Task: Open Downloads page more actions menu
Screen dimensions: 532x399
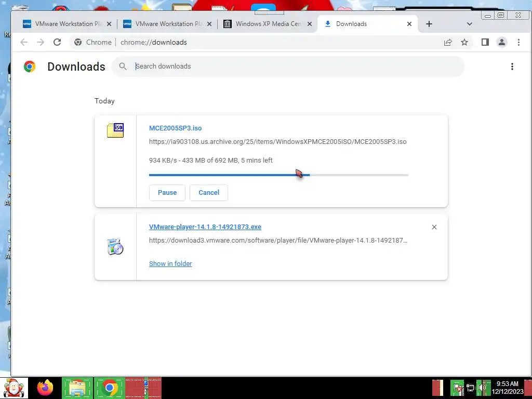Action: tap(512, 66)
